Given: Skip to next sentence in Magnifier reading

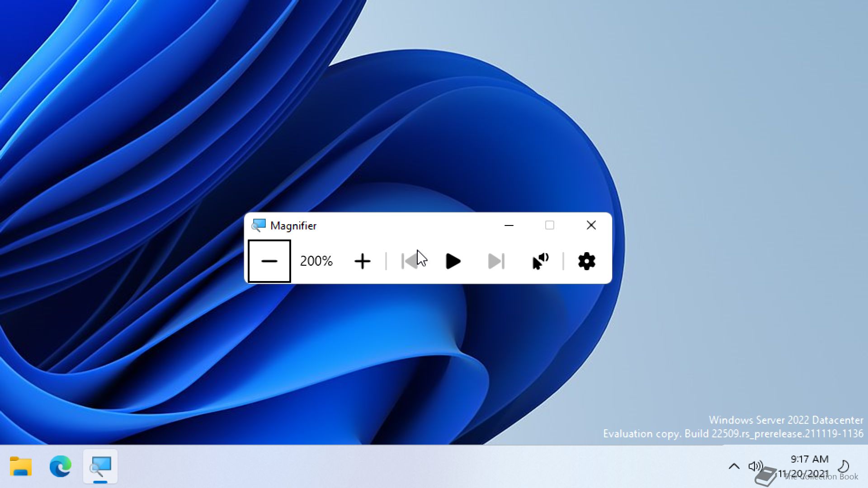Looking at the screenshot, I should pos(496,261).
